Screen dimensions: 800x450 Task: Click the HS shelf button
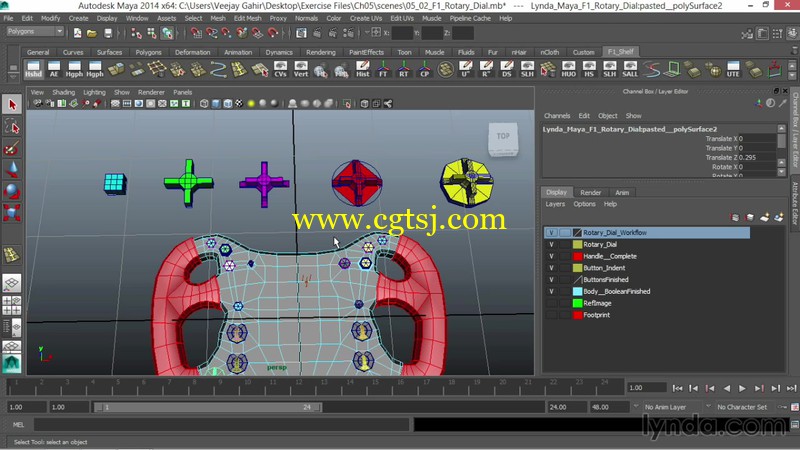[x=589, y=69]
